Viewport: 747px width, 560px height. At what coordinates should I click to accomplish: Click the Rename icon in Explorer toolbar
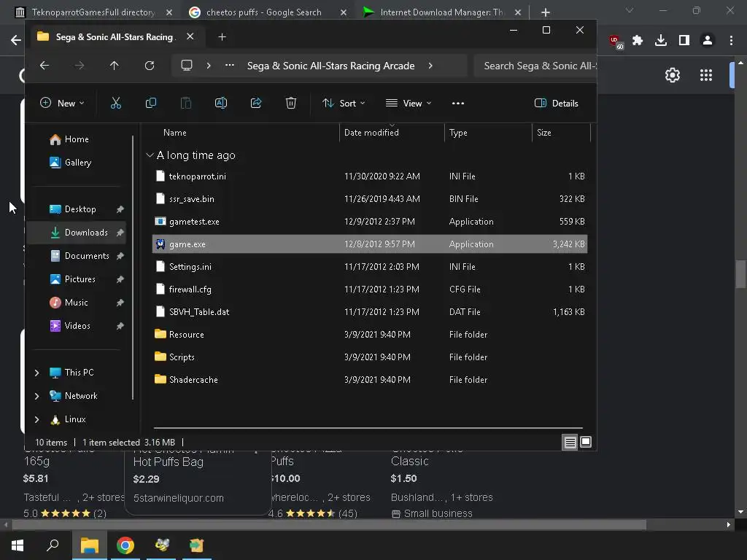pyautogui.click(x=221, y=104)
